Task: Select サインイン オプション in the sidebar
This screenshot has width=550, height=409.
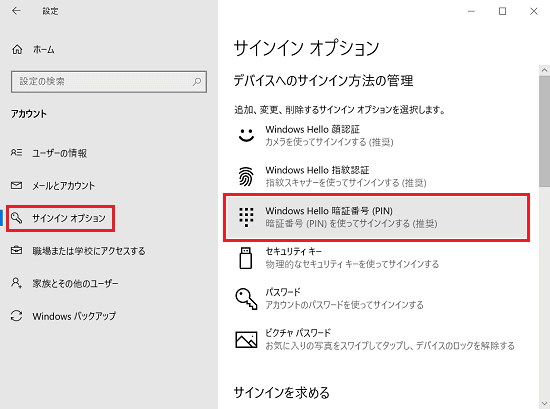Action: (x=60, y=218)
